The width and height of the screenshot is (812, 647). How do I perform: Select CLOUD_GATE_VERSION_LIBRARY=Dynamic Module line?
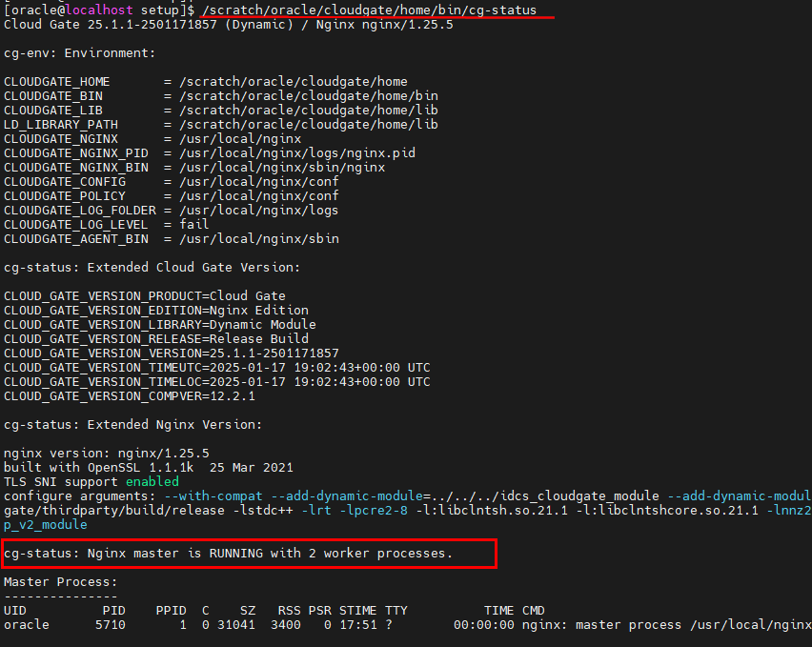[x=159, y=325]
